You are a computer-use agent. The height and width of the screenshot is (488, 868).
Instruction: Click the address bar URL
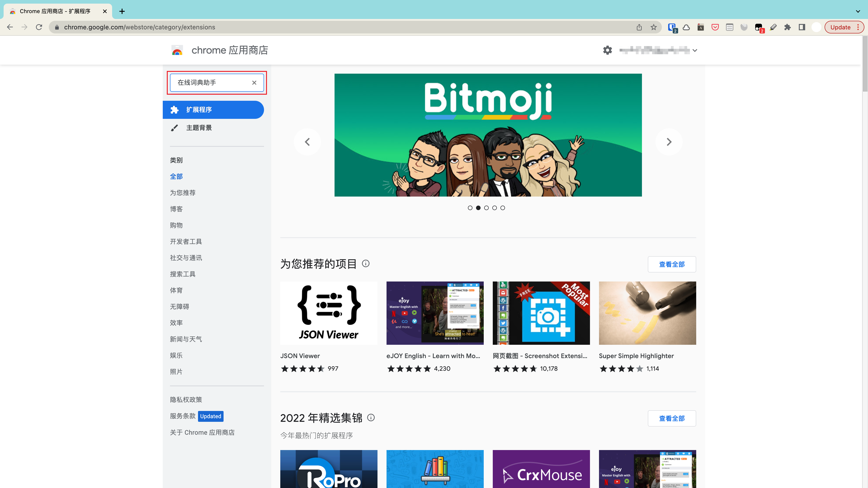click(139, 27)
